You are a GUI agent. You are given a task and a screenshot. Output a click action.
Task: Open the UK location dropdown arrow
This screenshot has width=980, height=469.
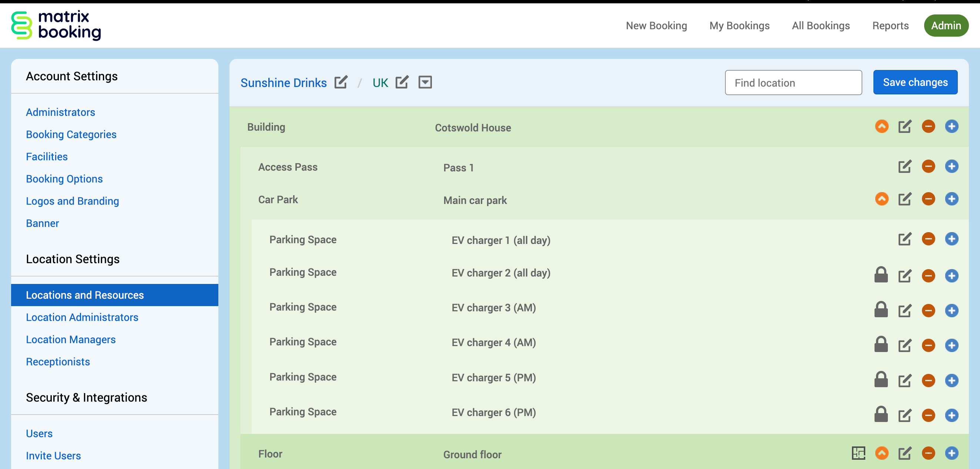pos(425,82)
